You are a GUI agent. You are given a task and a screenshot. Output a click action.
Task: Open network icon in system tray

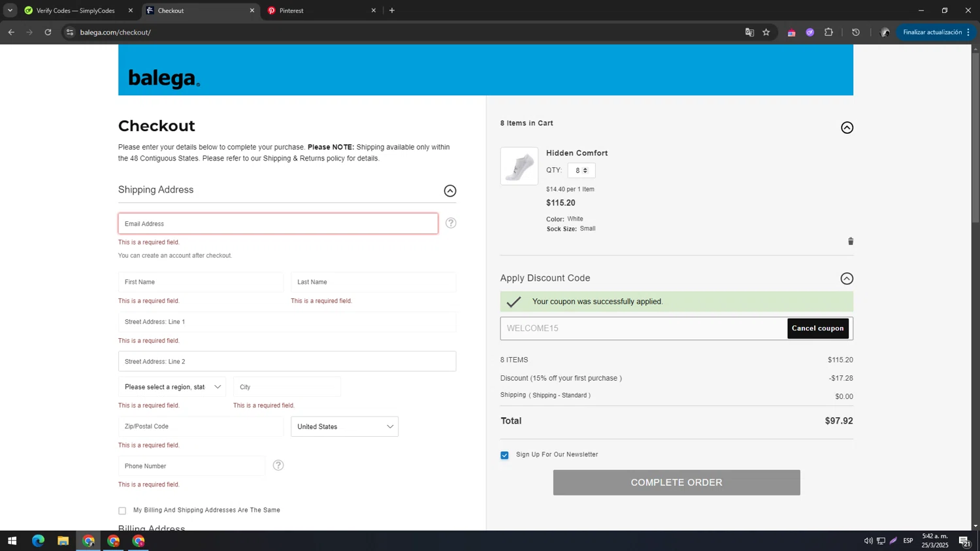pyautogui.click(x=881, y=541)
